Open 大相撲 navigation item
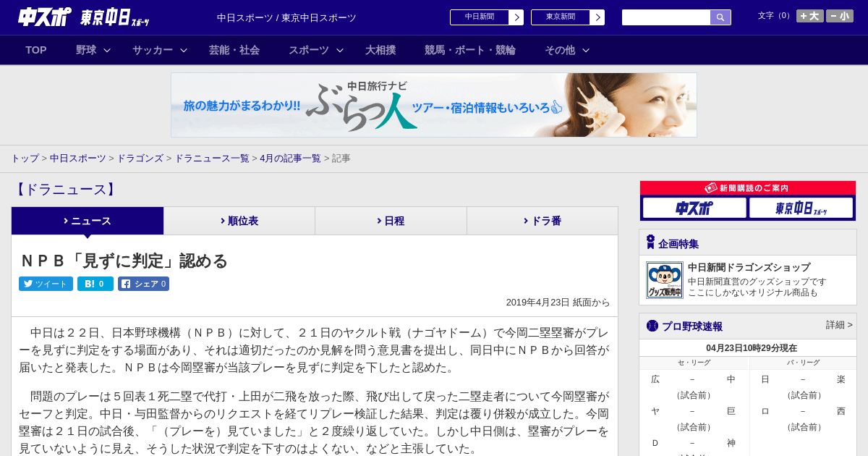868x456 pixels. [380, 50]
